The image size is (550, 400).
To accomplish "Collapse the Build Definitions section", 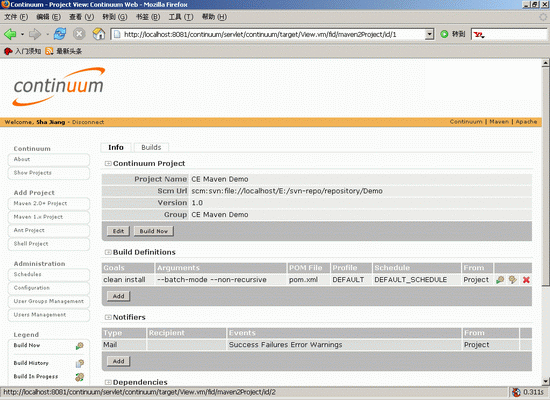I will click(108, 252).
